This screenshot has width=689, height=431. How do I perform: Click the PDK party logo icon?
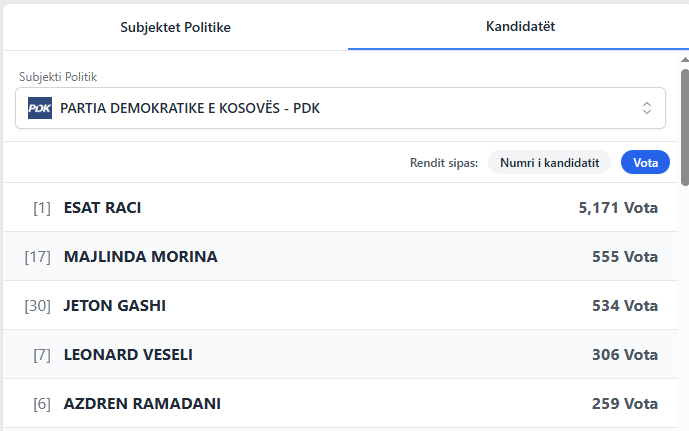click(40, 108)
